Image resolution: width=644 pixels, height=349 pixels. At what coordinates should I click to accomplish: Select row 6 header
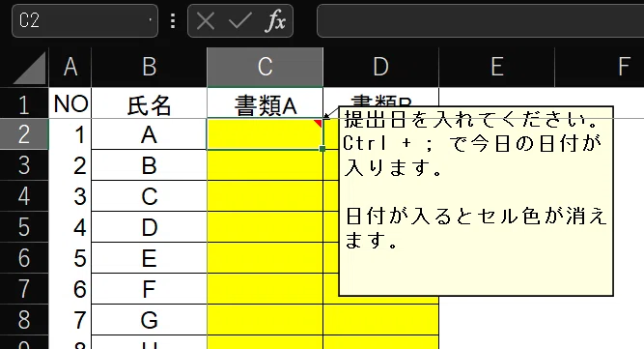point(24,258)
